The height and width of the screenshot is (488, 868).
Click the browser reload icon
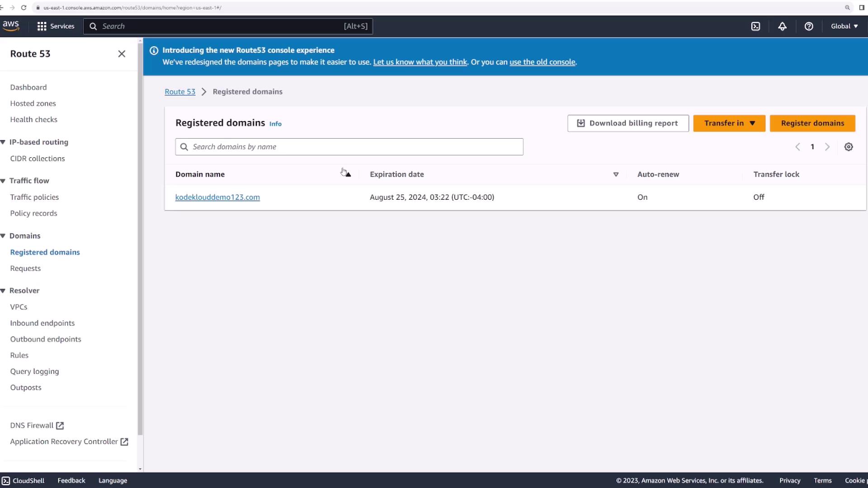coord(24,8)
